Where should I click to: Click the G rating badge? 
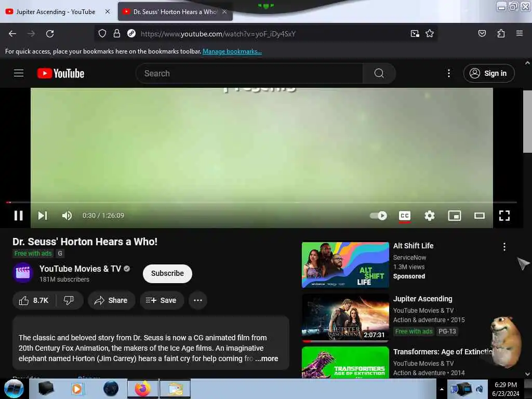pos(60,254)
